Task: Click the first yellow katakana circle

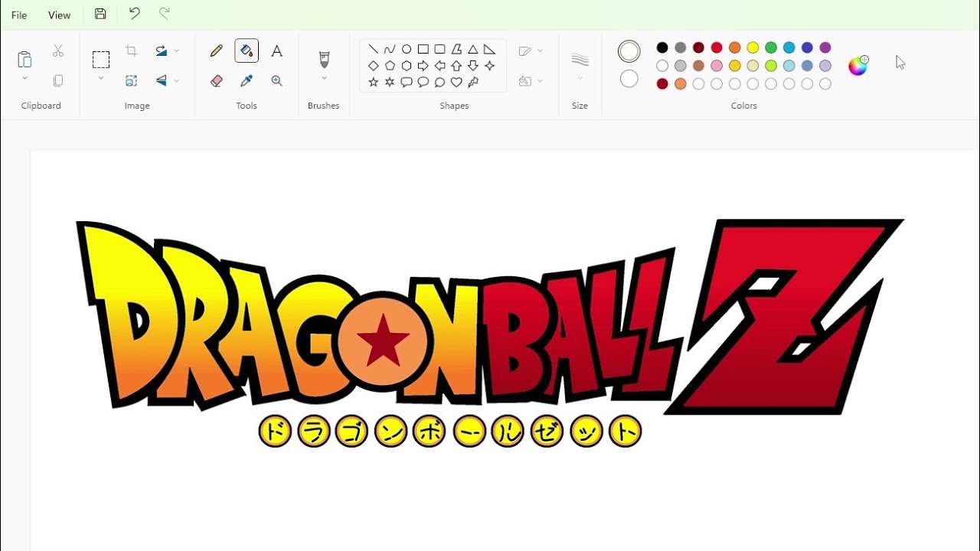Action: click(x=275, y=432)
